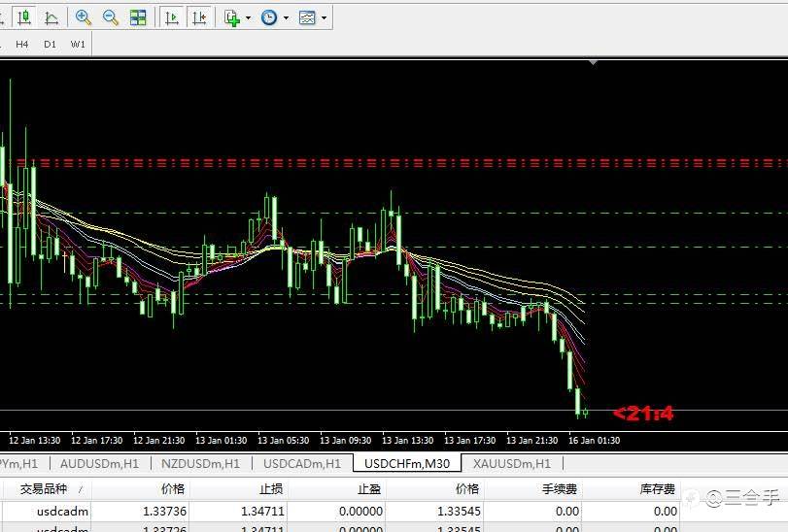Select the D1 timeframe
This screenshot has height=532, width=788.
click(50, 44)
